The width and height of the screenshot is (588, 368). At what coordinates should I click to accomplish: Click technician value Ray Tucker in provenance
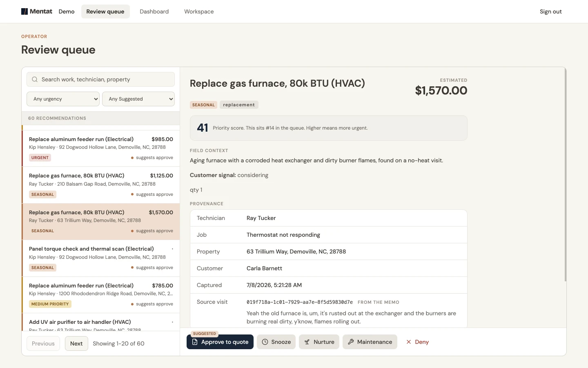[x=261, y=218]
